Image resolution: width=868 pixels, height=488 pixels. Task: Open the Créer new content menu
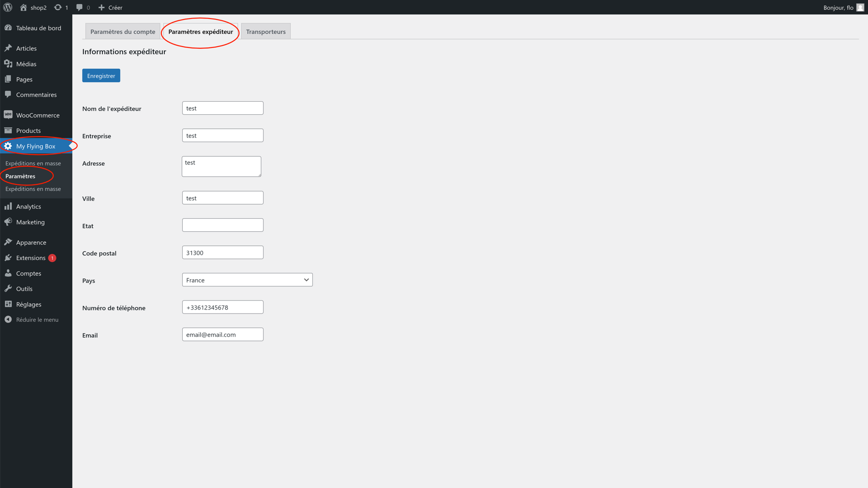click(x=110, y=7)
